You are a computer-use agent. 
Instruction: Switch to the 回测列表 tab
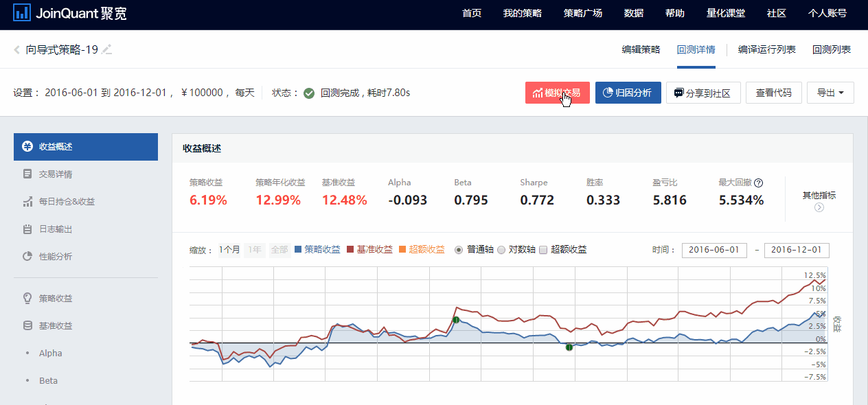coord(831,49)
